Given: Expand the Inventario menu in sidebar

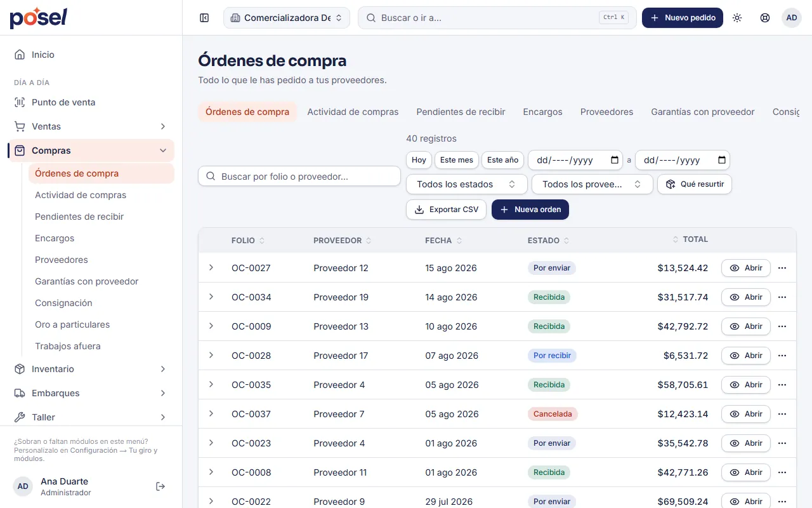Looking at the screenshot, I should click(x=91, y=369).
